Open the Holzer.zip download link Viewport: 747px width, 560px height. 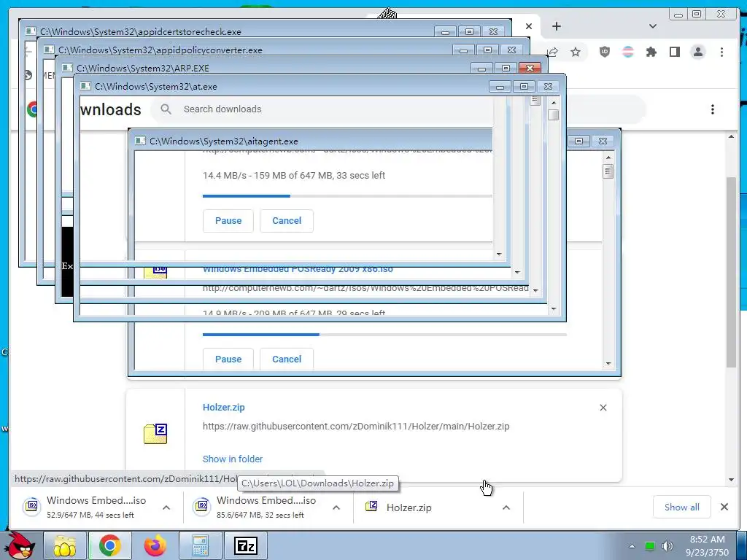(x=223, y=407)
